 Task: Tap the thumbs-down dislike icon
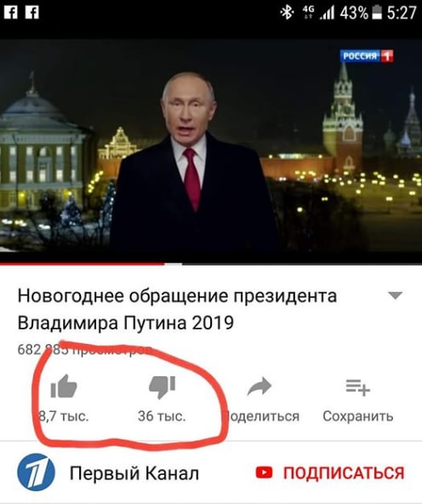[162, 387]
